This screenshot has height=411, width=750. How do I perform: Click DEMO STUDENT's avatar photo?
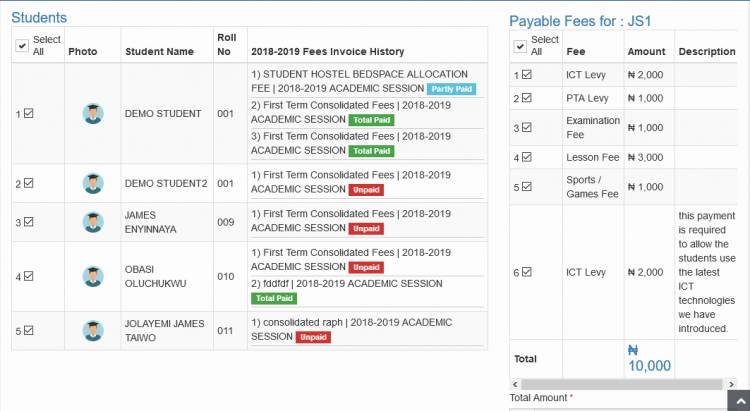pyautogui.click(x=93, y=114)
